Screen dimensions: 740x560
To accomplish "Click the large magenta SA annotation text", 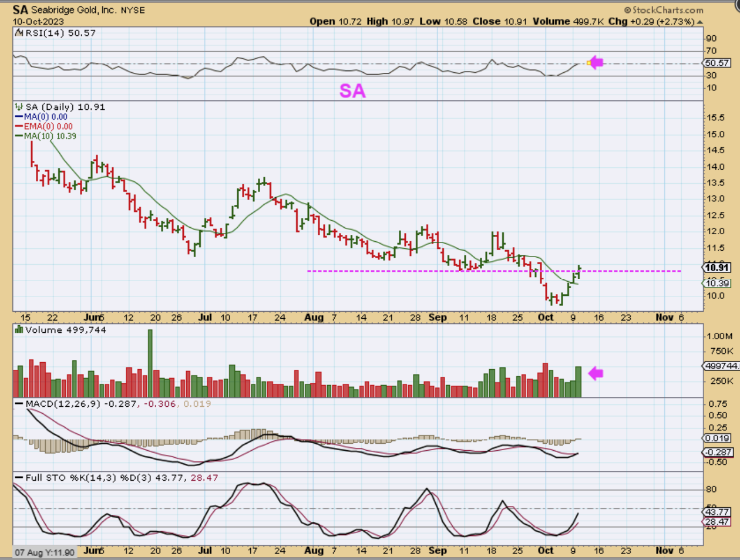I will [x=352, y=91].
